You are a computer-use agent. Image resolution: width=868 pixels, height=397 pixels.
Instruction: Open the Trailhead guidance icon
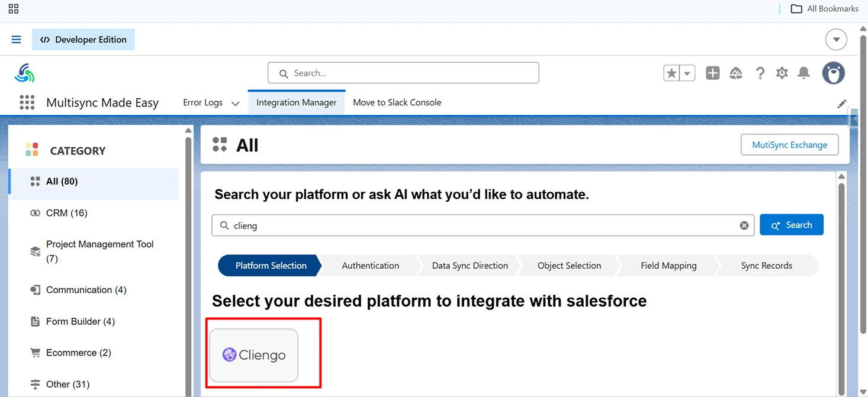point(736,73)
